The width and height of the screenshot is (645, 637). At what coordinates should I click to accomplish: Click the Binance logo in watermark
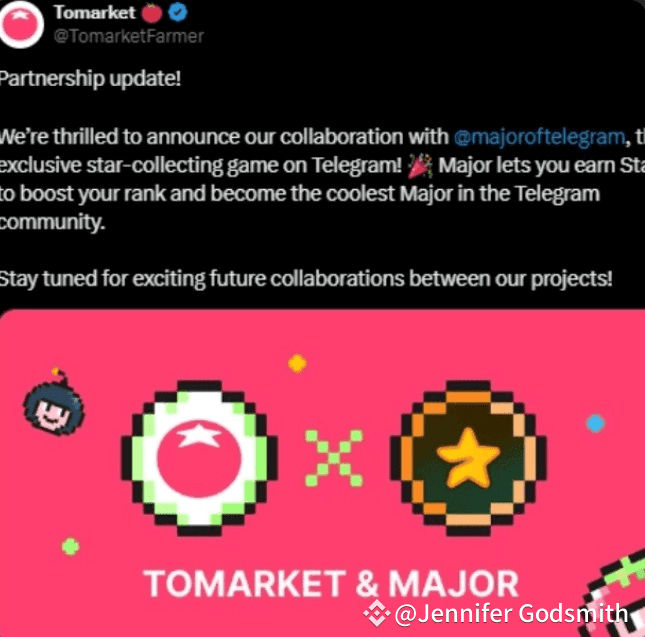pyautogui.click(x=377, y=613)
